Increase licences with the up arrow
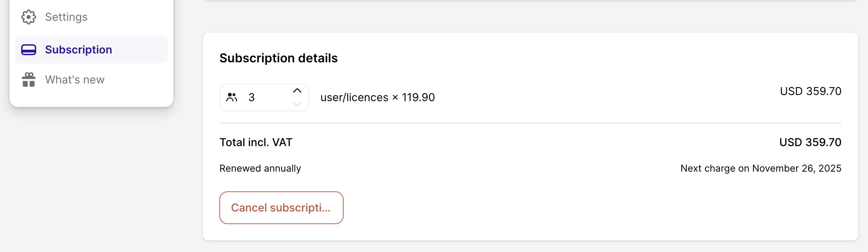Viewport: 868px width, 252px height. point(297,91)
